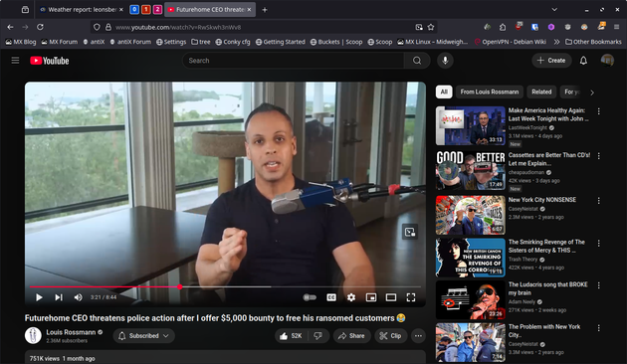Image resolution: width=627 pixels, height=364 pixels.
Task: Open the blue container tab group 0
Action: (x=134, y=10)
